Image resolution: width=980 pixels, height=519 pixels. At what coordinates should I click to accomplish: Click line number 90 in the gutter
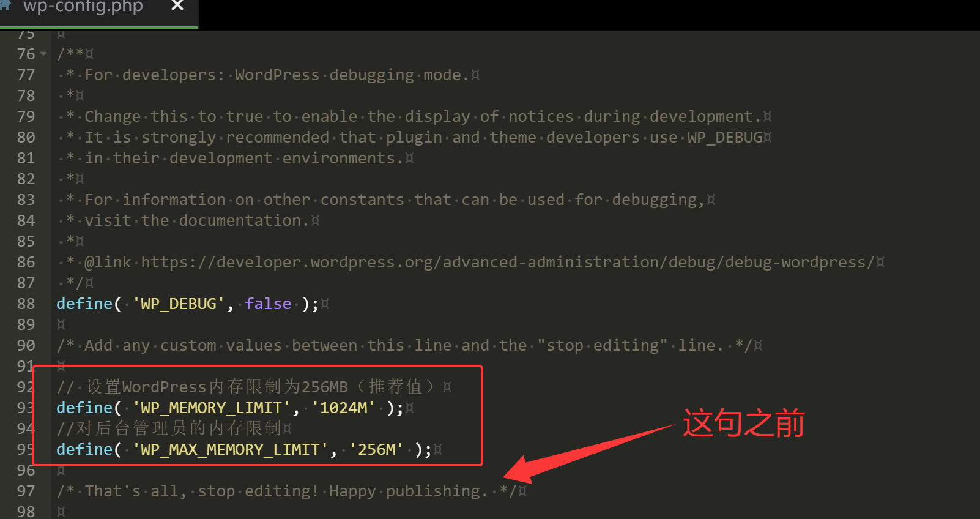click(x=26, y=346)
